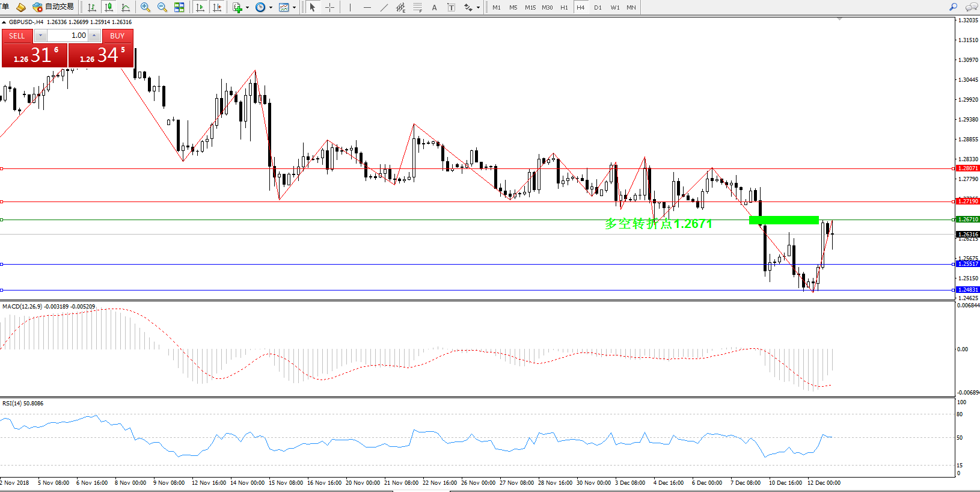Click the zoom in magnifier icon
The height and width of the screenshot is (492, 980).
tap(145, 7)
